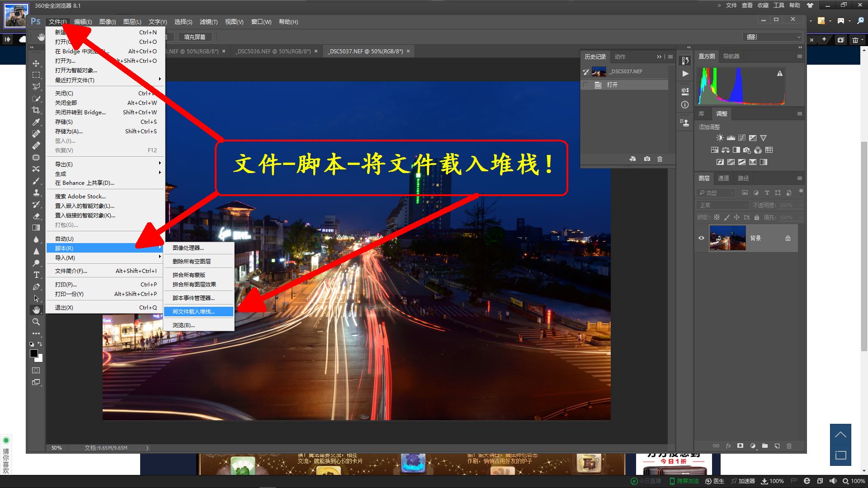
Task: Open the 摄影 workspace dropdown
Action: (773, 37)
